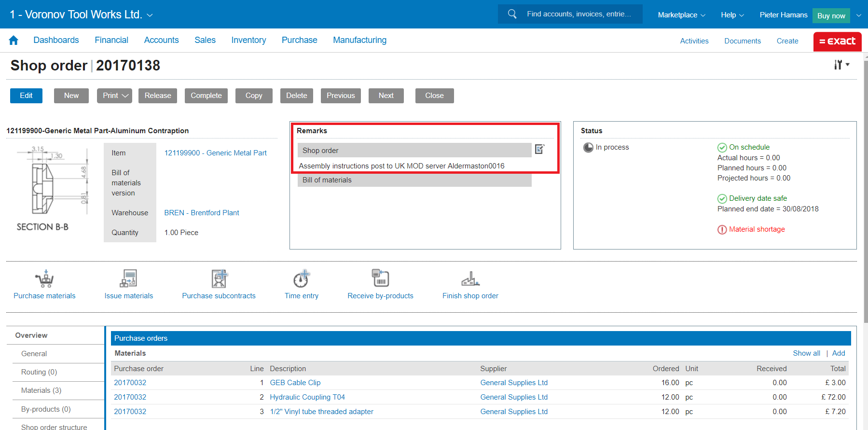The height and width of the screenshot is (430, 868).
Task: Click the search field for accounts and invoices
Action: point(579,14)
